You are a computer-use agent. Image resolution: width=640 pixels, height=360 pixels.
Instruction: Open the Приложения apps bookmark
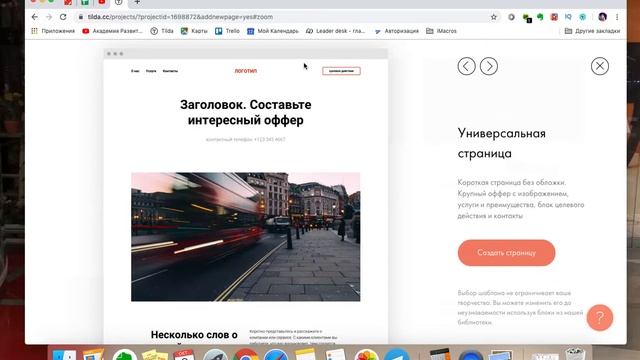coord(53,31)
